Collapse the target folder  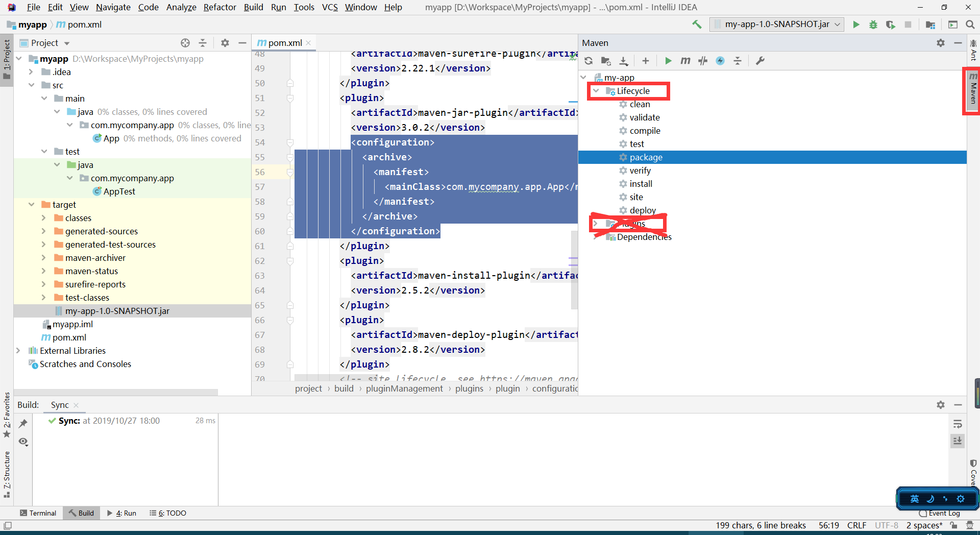pos(31,205)
